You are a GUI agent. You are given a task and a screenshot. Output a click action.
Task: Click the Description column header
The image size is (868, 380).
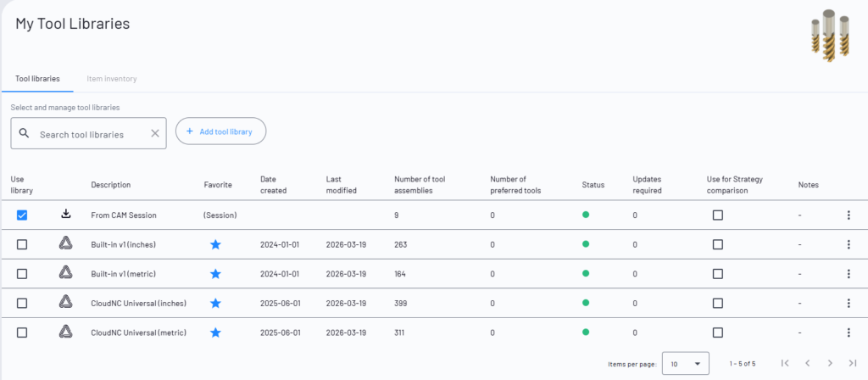(111, 184)
